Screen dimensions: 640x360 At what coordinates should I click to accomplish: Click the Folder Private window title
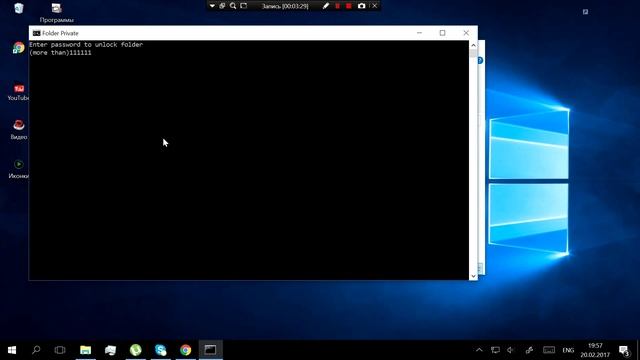60,33
